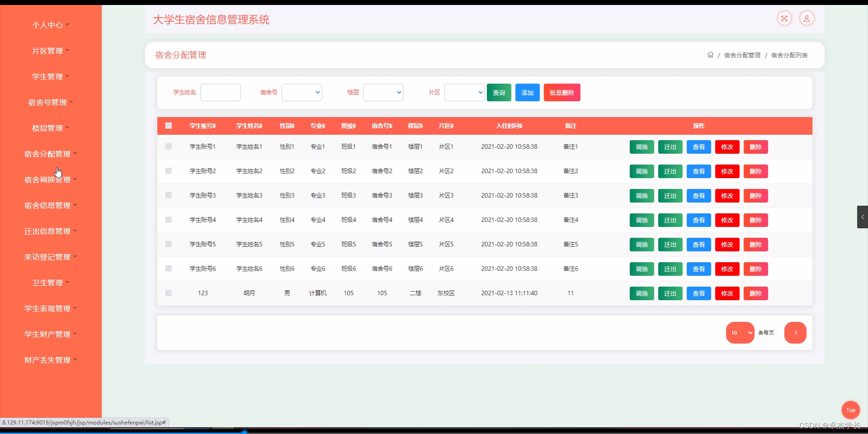Click the 批量删除 batch delete button
Image resolution: width=868 pixels, height=434 pixels.
tap(561, 92)
